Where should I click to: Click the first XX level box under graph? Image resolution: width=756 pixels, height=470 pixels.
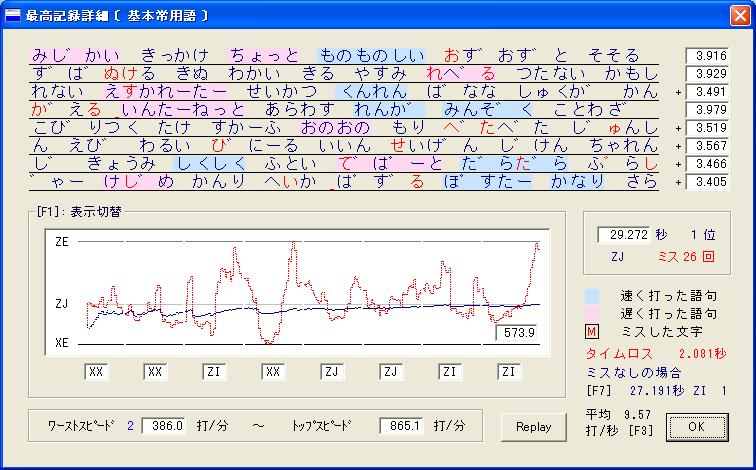[x=96, y=371]
